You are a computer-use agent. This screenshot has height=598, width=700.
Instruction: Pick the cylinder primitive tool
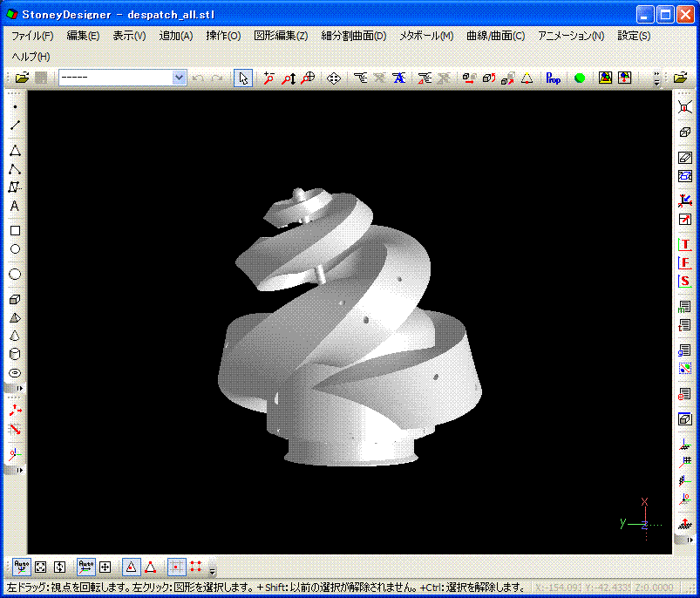(15, 355)
